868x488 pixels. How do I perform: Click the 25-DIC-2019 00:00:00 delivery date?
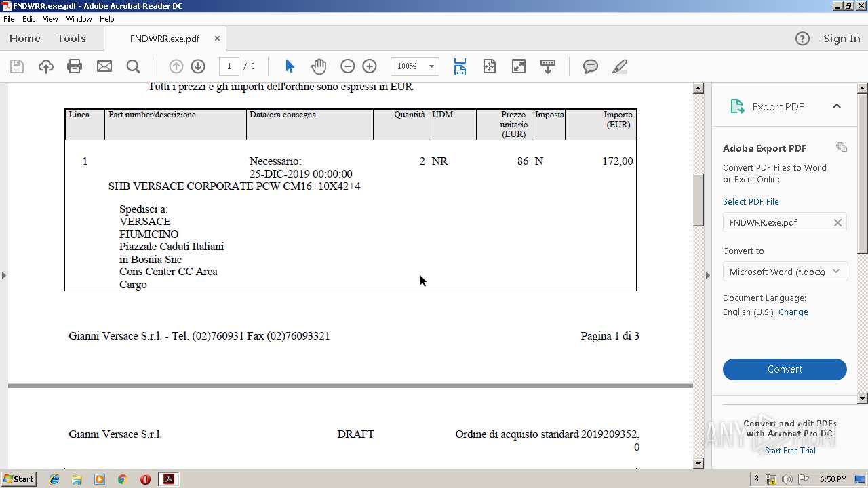301,174
